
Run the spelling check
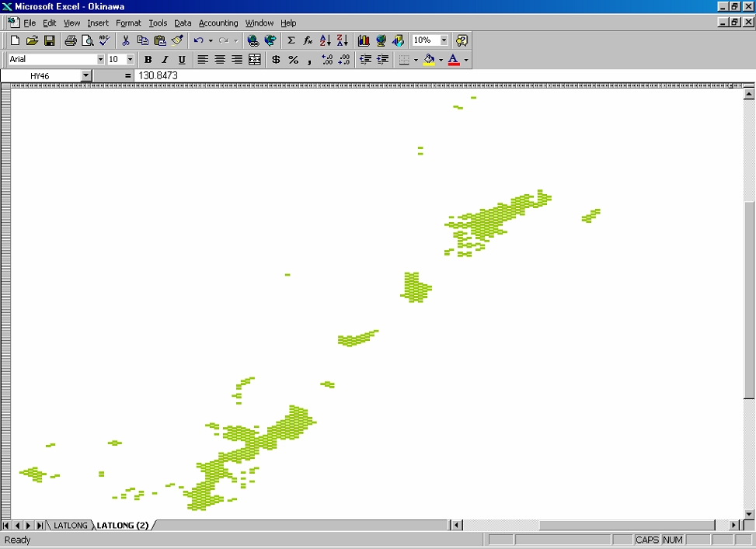(x=105, y=40)
